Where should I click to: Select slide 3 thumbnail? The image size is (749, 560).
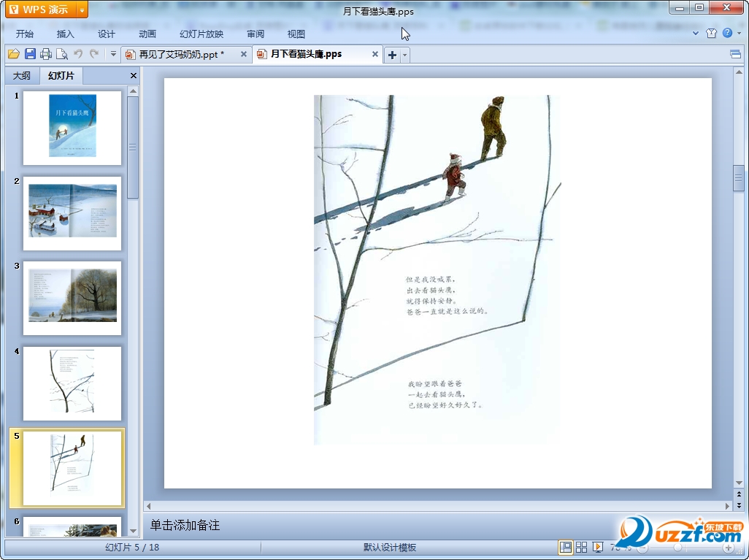[72, 298]
